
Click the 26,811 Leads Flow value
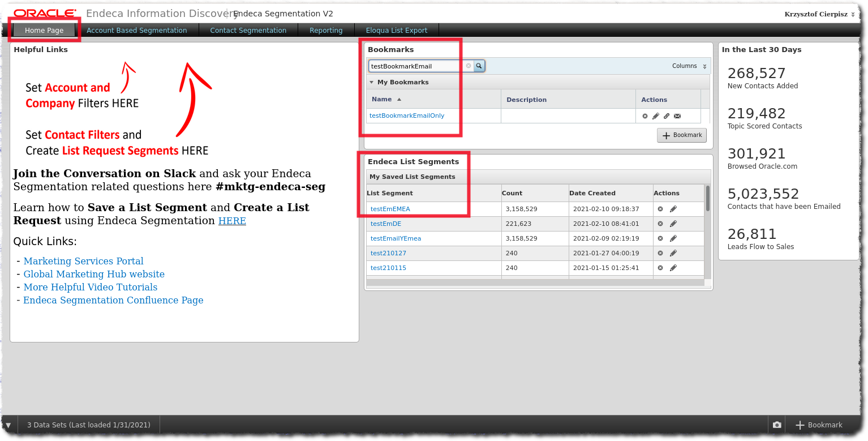[x=752, y=234]
